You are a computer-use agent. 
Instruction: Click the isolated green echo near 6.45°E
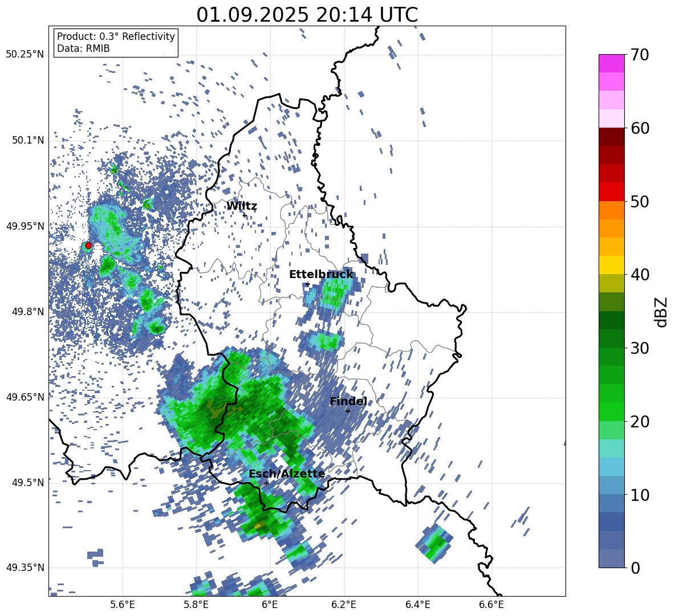click(434, 543)
